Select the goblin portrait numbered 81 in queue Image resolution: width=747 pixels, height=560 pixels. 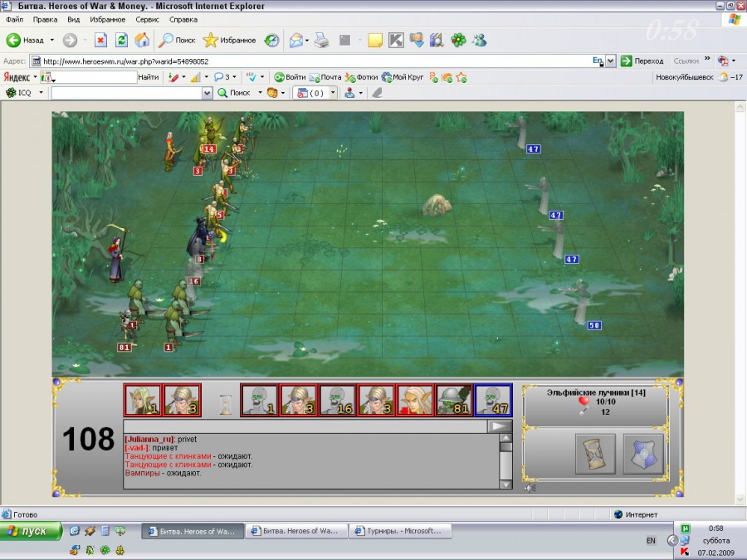(453, 400)
